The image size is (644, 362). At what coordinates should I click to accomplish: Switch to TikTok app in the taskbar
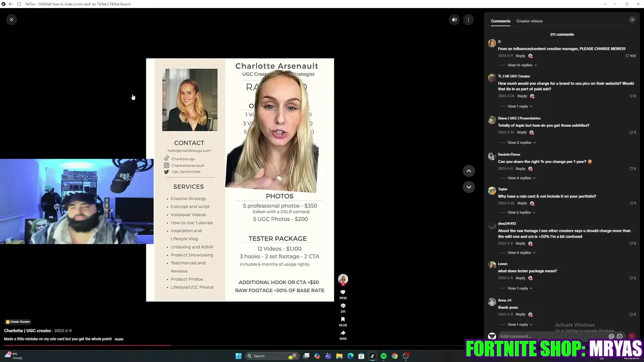point(372,356)
